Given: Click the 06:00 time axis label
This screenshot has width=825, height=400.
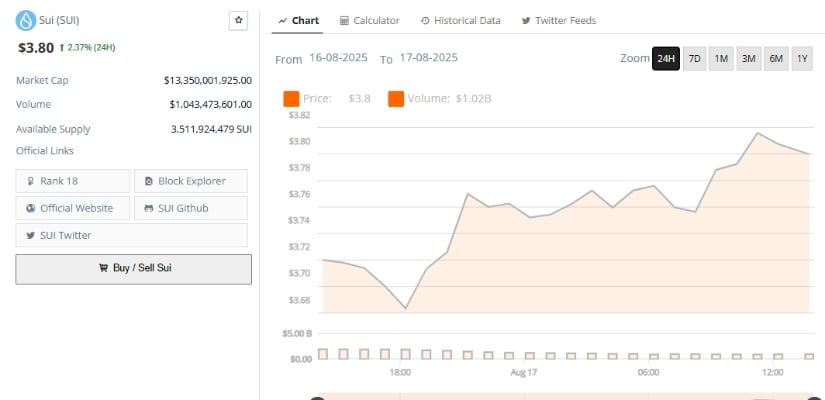Looking at the screenshot, I should [648, 373].
